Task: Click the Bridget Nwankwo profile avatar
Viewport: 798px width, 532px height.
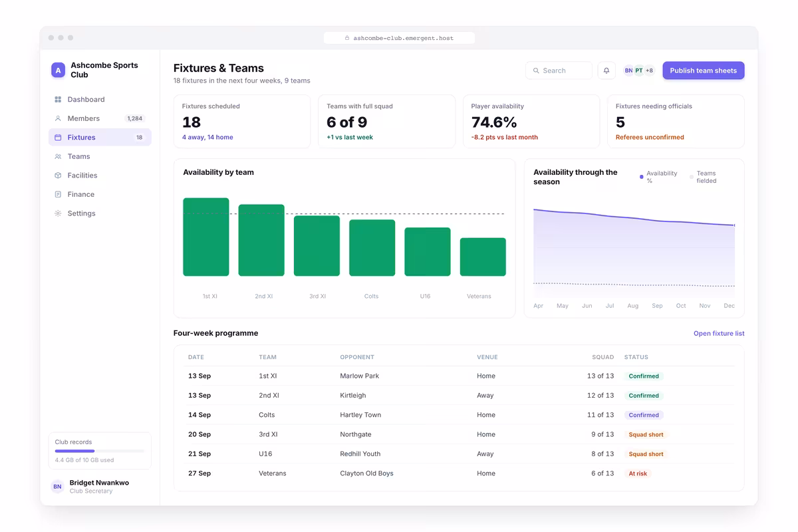Action: tap(58, 487)
